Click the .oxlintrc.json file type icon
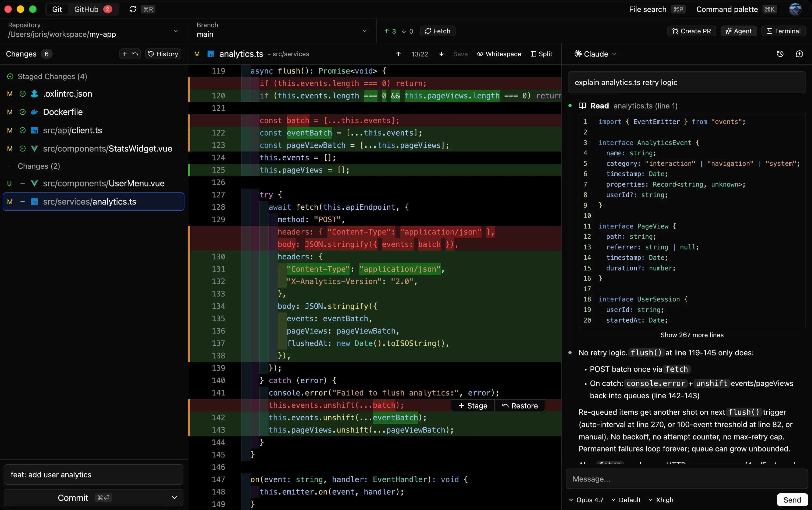Screen dimensions: 812x510 34,94
